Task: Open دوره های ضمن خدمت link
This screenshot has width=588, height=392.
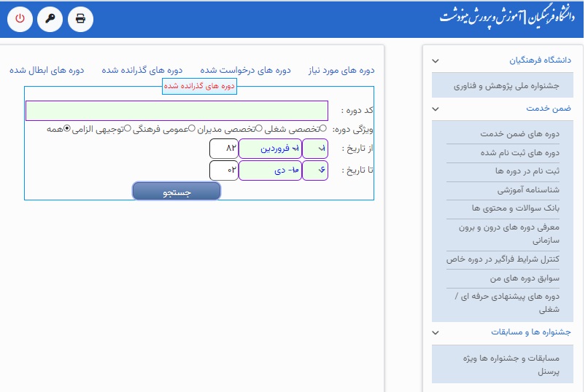Action: (519, 133)
